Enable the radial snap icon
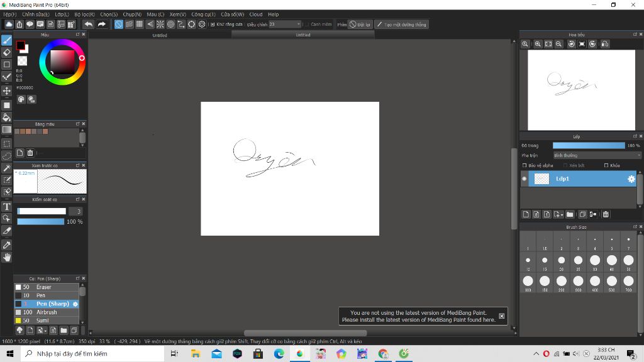This screenshot has width=644, height=362. tap(160, 25)
